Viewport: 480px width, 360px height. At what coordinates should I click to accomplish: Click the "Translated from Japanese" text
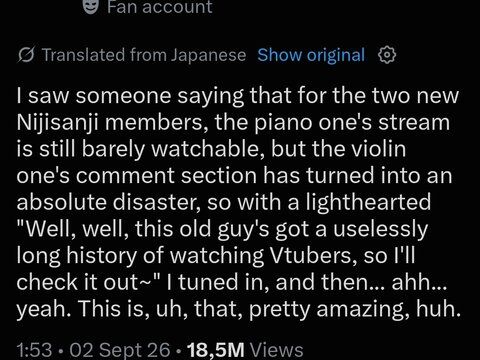point(144,55)
